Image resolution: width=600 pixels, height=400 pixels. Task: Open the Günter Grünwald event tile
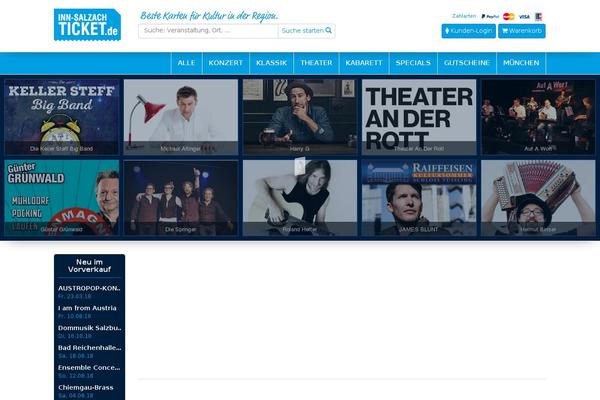coord(62,198)
